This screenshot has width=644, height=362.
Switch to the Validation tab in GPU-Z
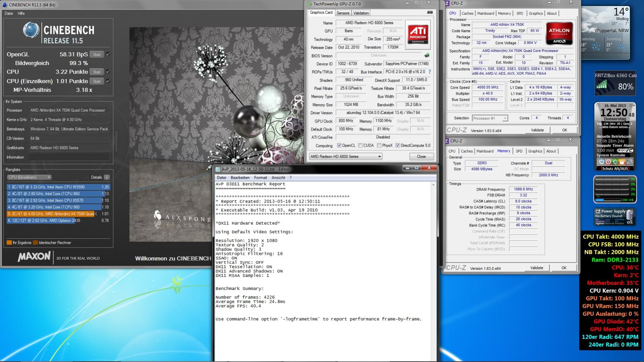click(361, 13)
